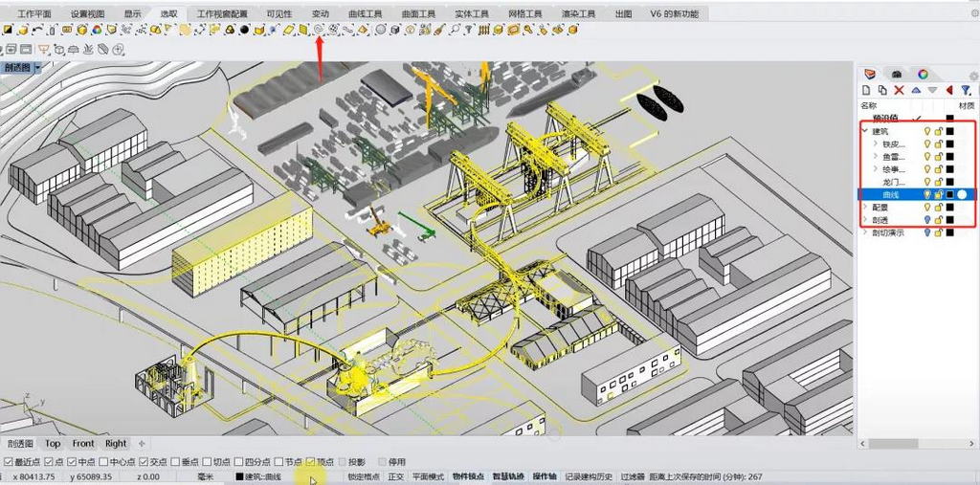Viewport: 980px width, 485px height.
Task: Click the move layer up arrow icon
Action: [916, 90]
